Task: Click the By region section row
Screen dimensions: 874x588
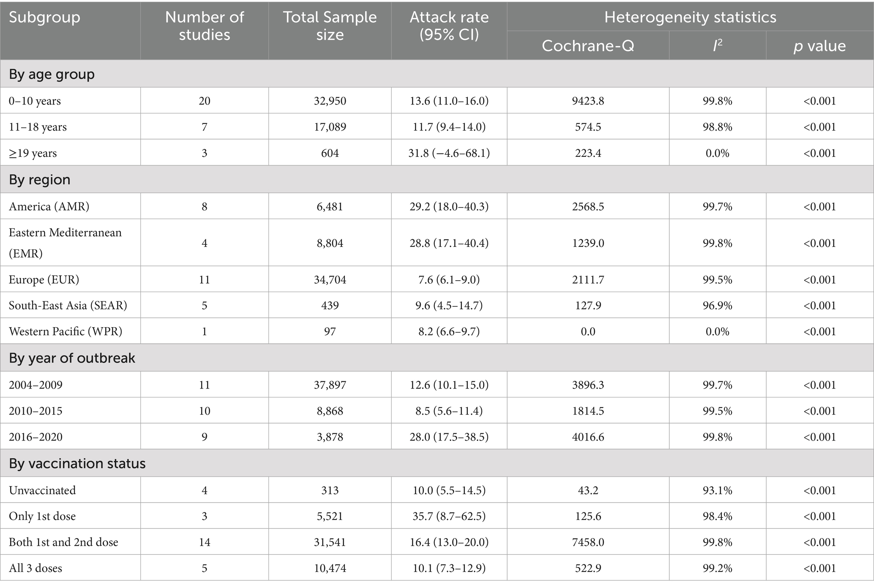Action: pyautogui.click(x=40, y=180)
